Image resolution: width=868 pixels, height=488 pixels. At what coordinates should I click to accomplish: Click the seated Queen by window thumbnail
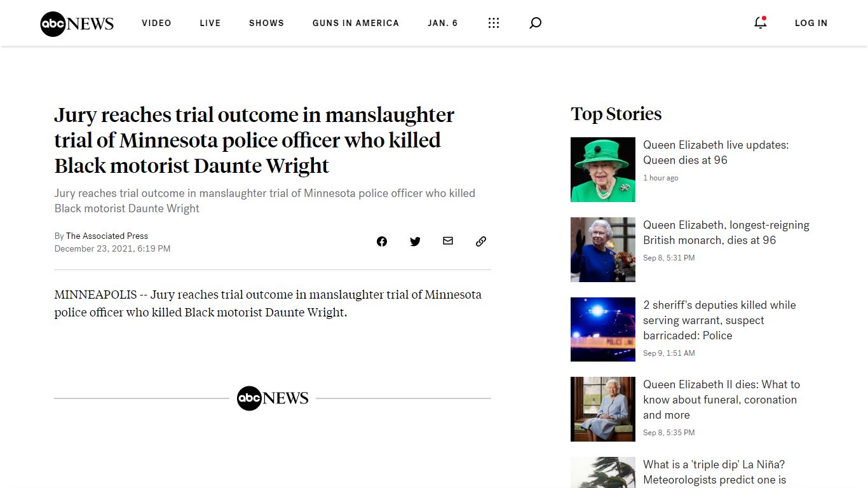point(603,409)
